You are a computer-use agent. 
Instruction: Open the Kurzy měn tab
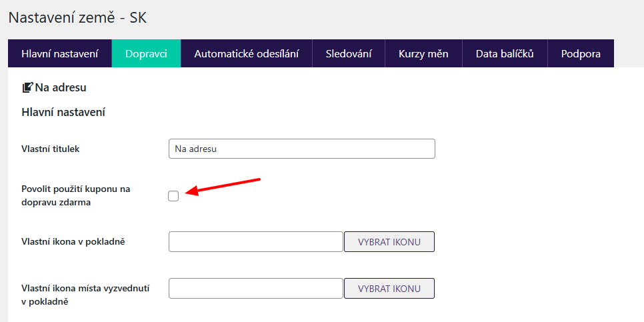click(423, 53)
